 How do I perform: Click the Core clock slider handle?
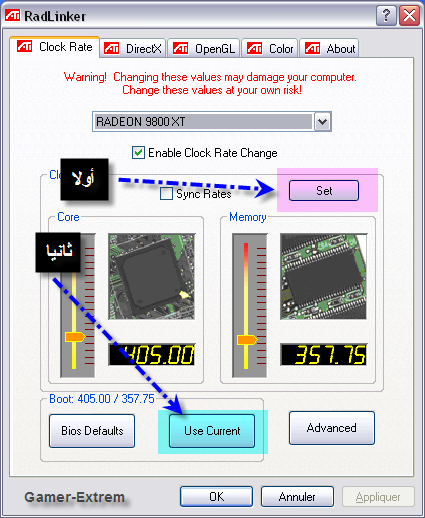tap(75, 337)
